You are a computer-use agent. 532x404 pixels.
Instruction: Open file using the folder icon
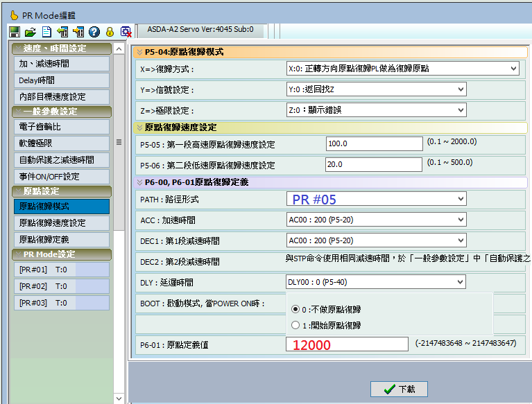(30, 31)
